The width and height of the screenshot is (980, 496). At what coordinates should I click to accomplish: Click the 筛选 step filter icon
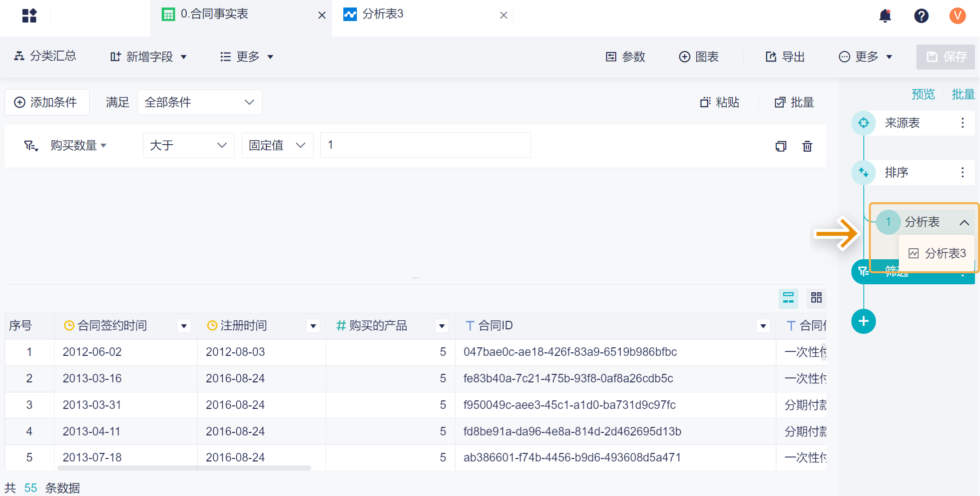(863, 272)
